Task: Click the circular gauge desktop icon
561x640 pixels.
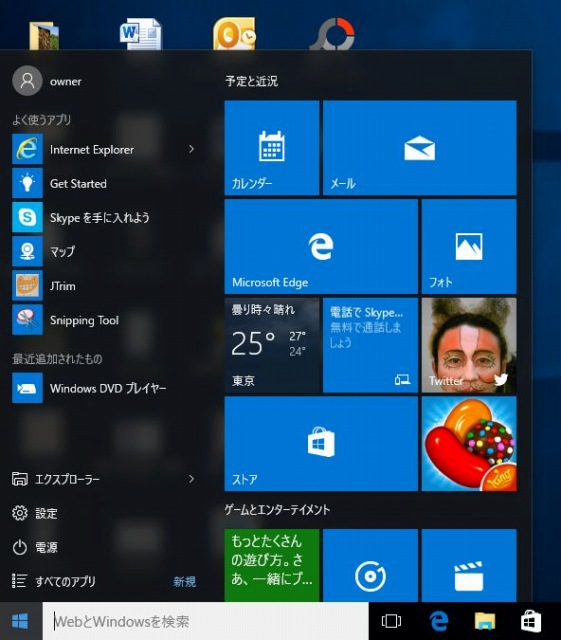Action: [x=333, y=33]
